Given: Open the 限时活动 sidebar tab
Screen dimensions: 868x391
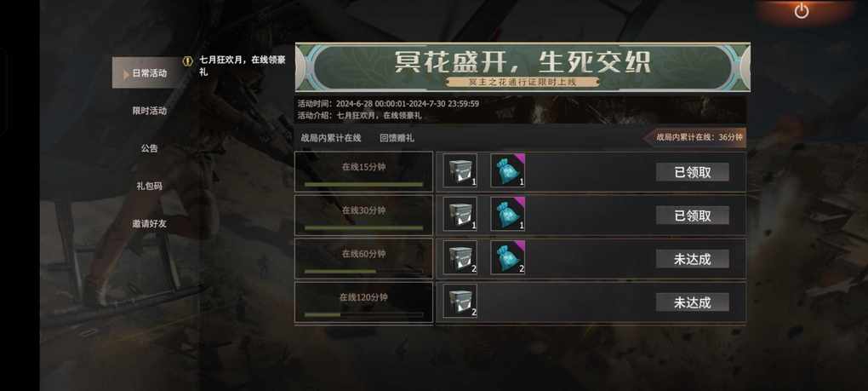Looking at the screenshot, I should [x=149, y=111].
